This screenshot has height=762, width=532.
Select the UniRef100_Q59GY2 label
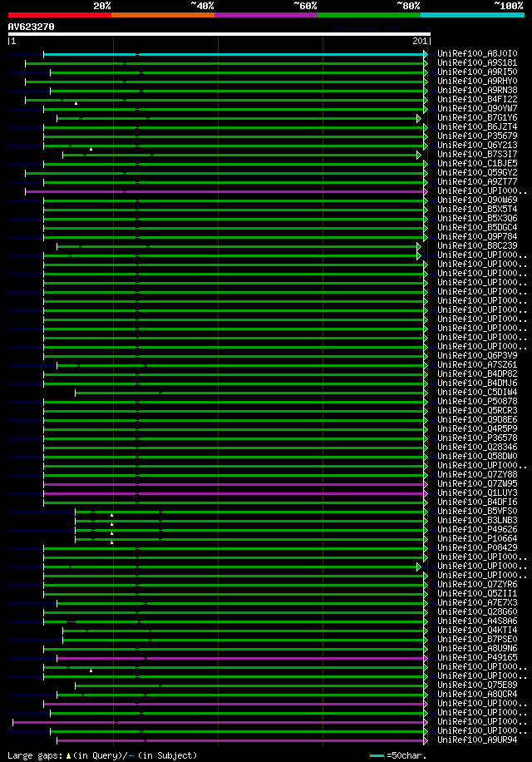tap(477, 172)
